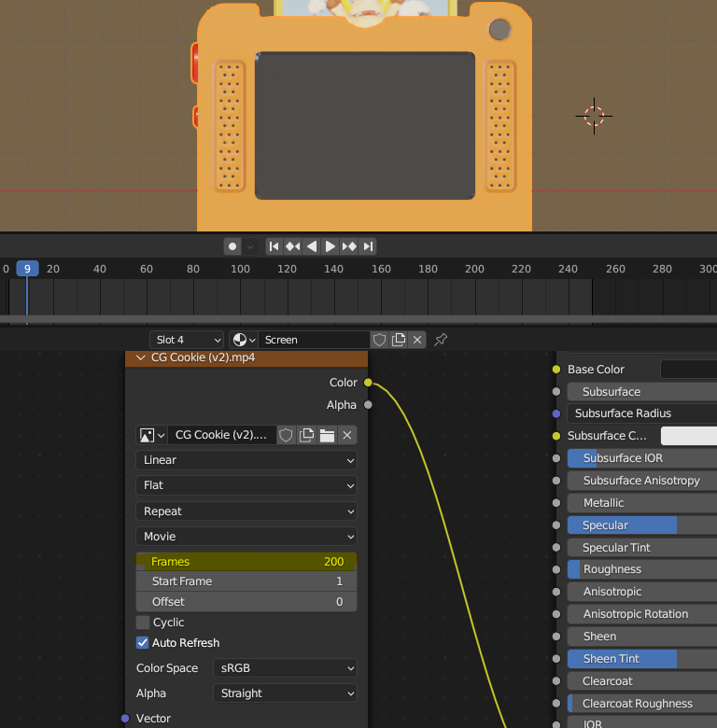This screenshot has height=728, width=717.
Task: Jump to the timeline start frame
Action: tap(274, 246)
